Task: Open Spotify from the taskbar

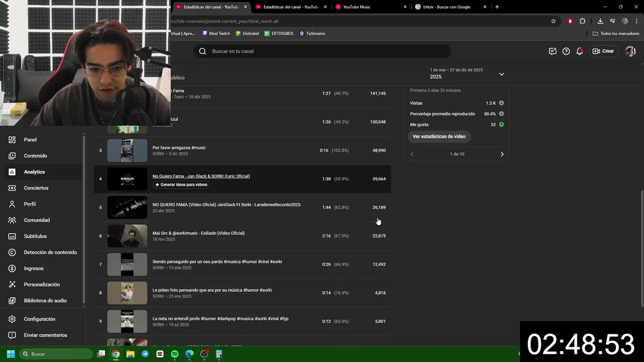Action: pos(175,354)
